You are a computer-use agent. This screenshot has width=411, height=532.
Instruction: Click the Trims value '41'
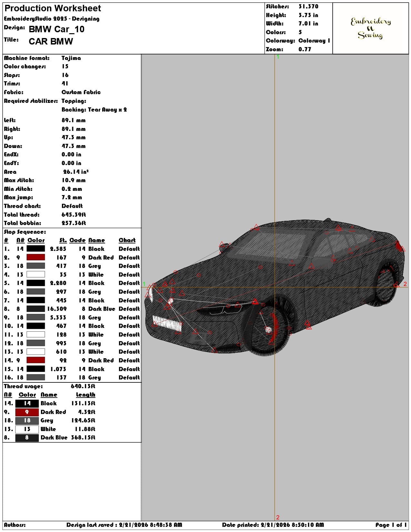(x=65, y=84)
